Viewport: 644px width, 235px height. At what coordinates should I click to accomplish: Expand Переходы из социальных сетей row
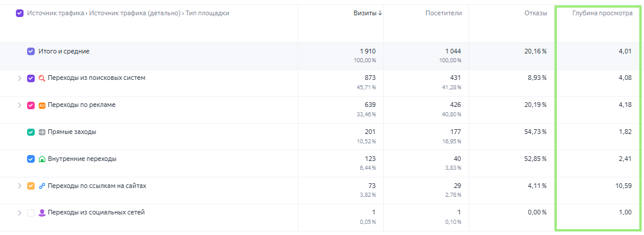(x=19, y=213)
